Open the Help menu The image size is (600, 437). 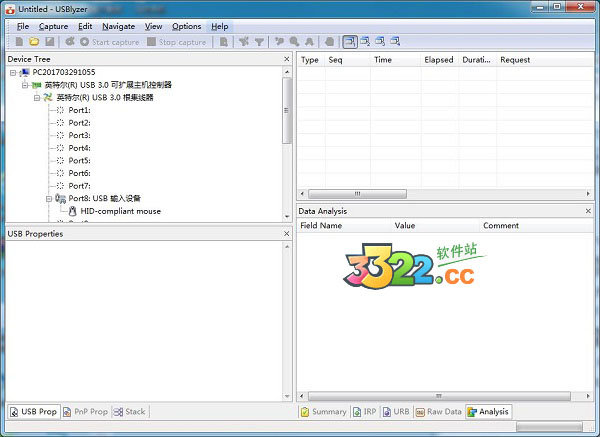[220, 26]
